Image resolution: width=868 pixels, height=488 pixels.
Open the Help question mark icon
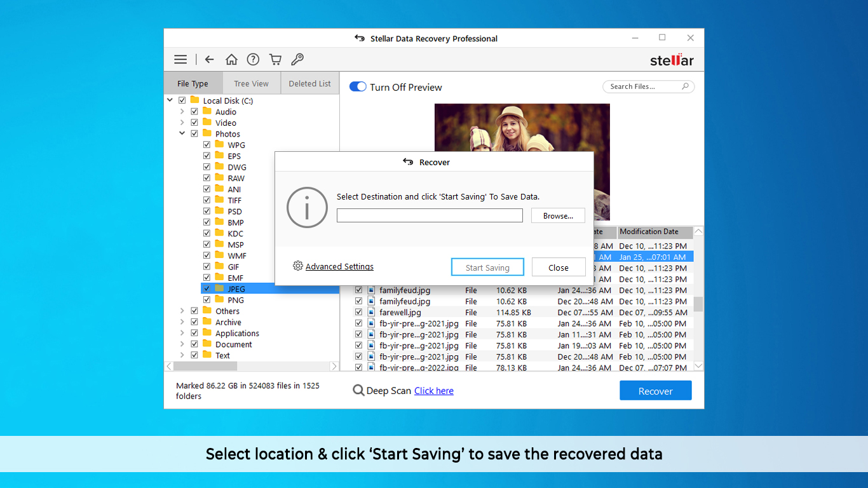coord(253,60)
